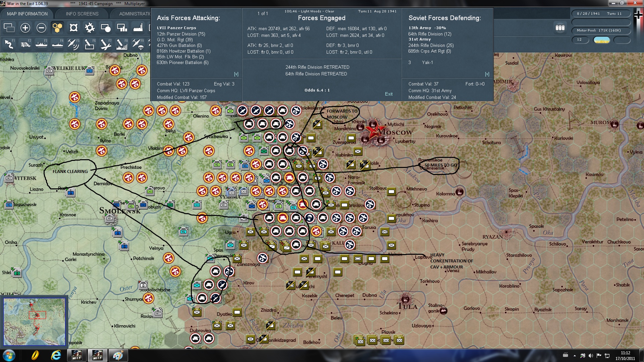Click the screen-with-bars toolbar icon
The width and height of the screenshot is (644, 362).
click(122, 28)
